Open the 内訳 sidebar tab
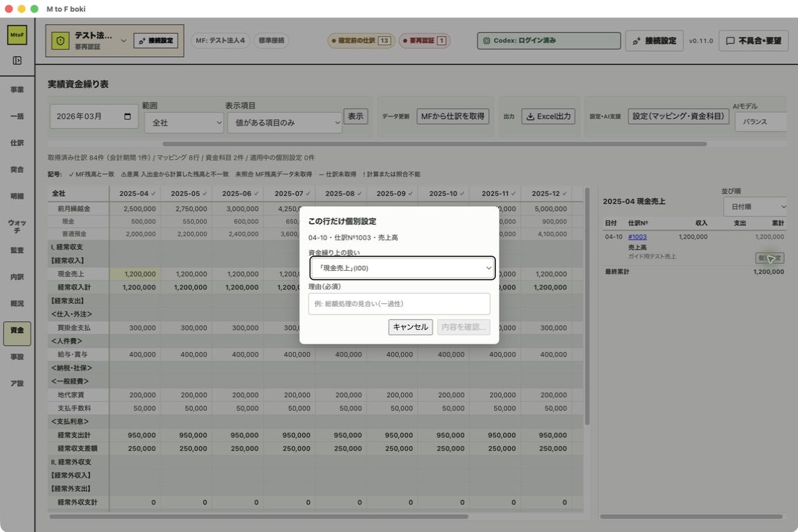The image size is (798, 532). 17,277
